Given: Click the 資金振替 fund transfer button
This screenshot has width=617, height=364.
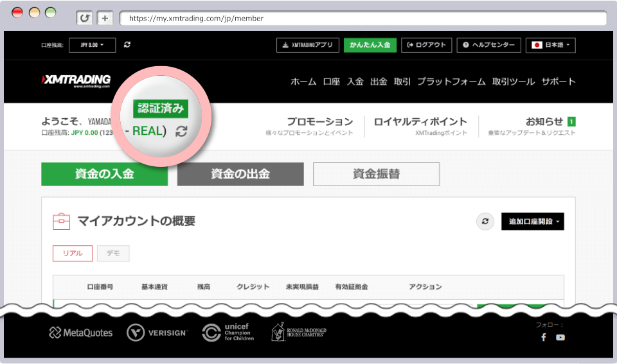Looking at the screenshot, I should [x=376, y=174].
